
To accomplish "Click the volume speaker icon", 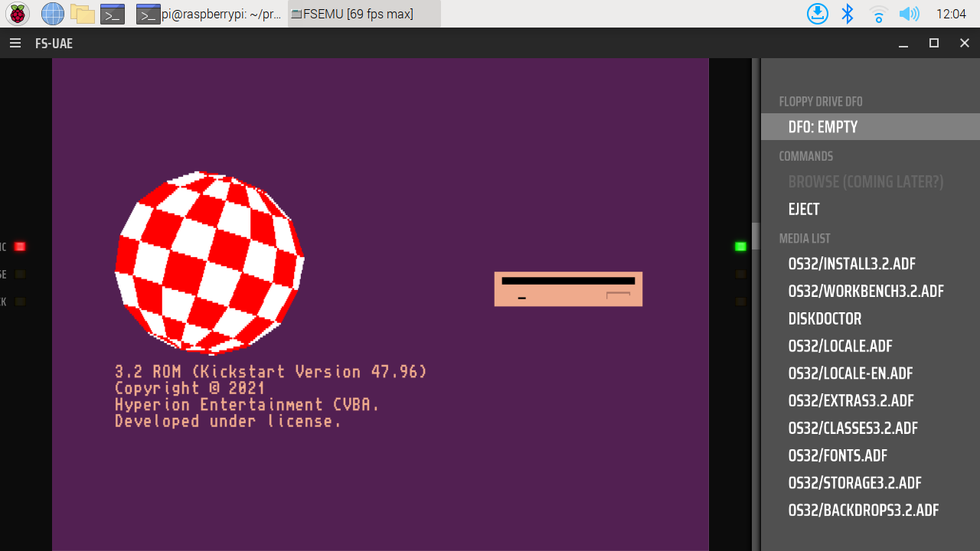I will 909,14.
